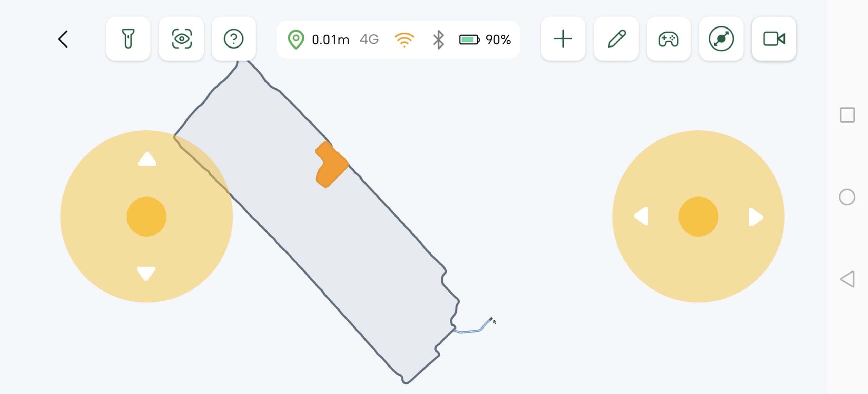868x394 pixels.
Task: Toggle the eye vision view button
Action: pos(181,39)
